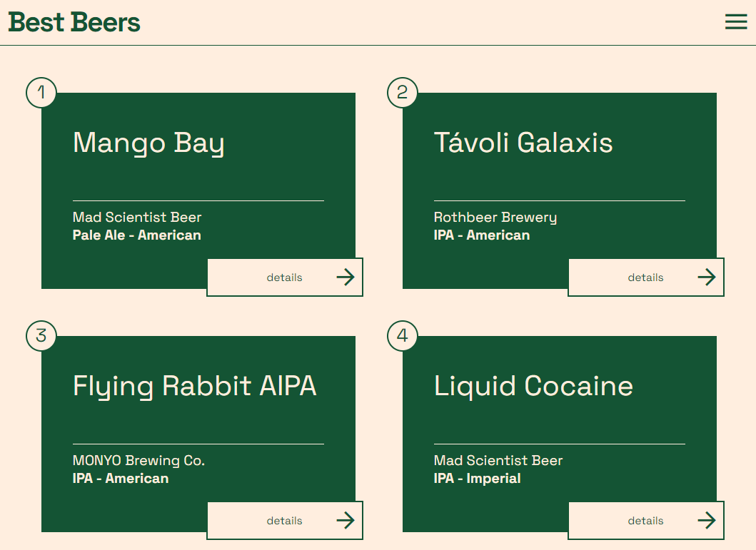Click the arrow icon on Liquid Cocaine details
This screenshot has height=550, width=756.
(707, 521)
